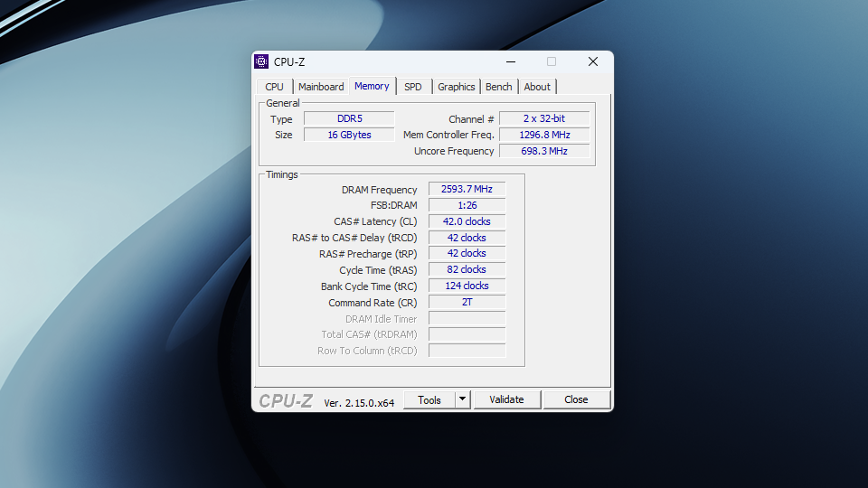This screenshot has width=868, height=488.
Task: Click the empty Total CAS# (tRDRAM) field
Action: coord(467,334)
